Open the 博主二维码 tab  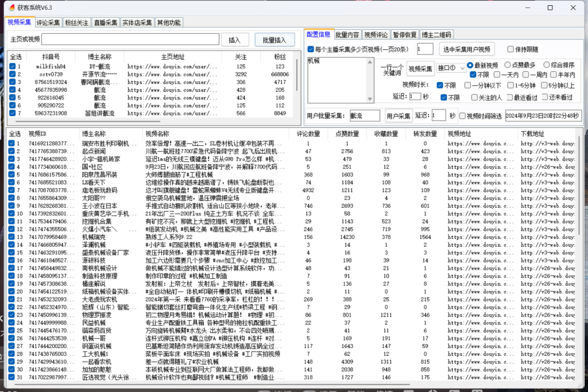pos(436,34)
